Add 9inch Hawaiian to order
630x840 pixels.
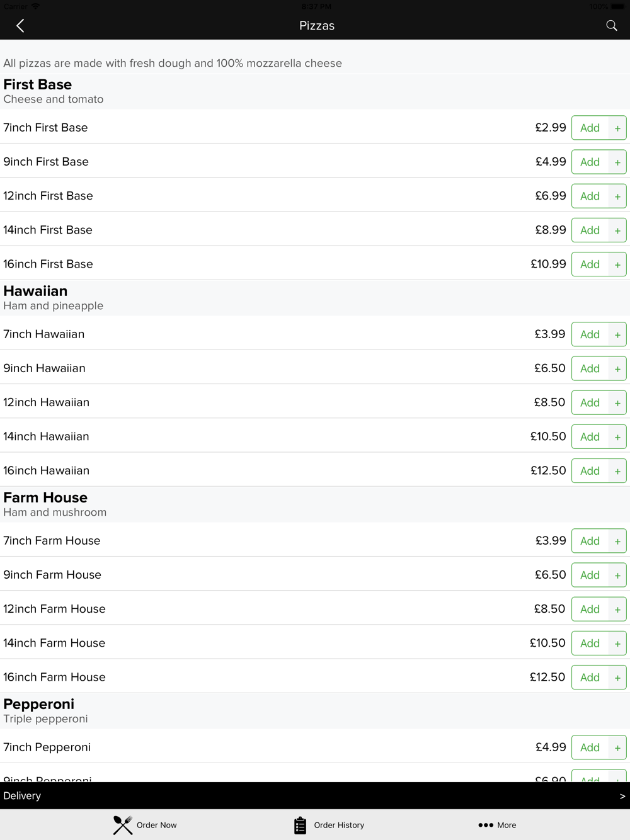(598, 368)
